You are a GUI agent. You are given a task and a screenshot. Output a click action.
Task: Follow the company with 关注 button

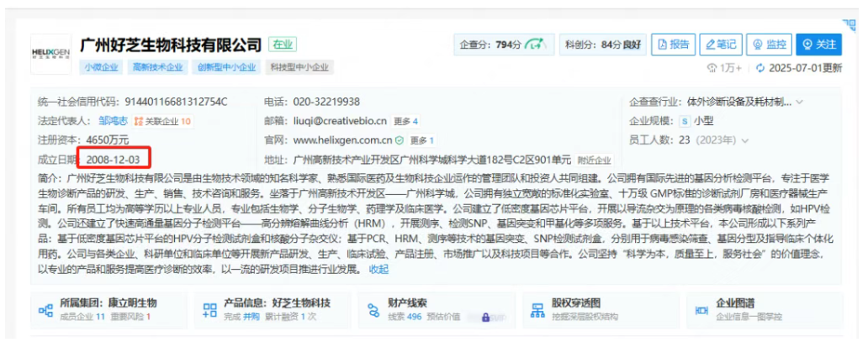click(x=818, y=45)
